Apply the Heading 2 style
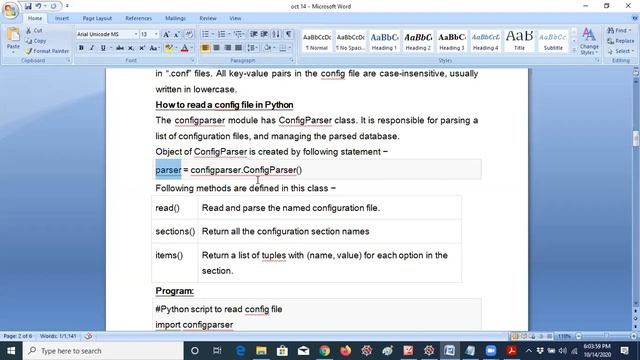The height and width of the screenshot is (360, 640). pos(418,41)
